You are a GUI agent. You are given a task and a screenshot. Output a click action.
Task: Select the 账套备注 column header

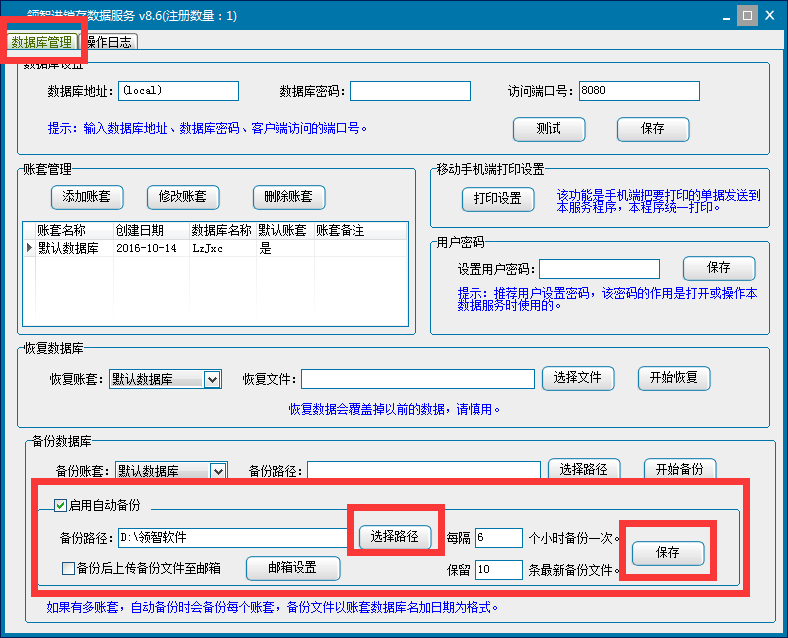coord(360,231)
